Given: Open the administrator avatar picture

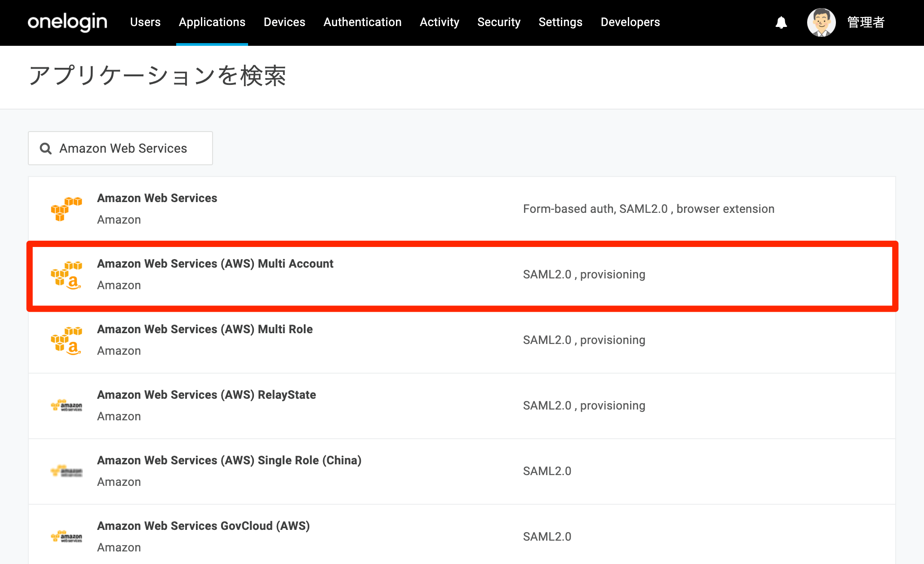Looking at the screenshot, I should pyautogui.click(x=821, y=22).
